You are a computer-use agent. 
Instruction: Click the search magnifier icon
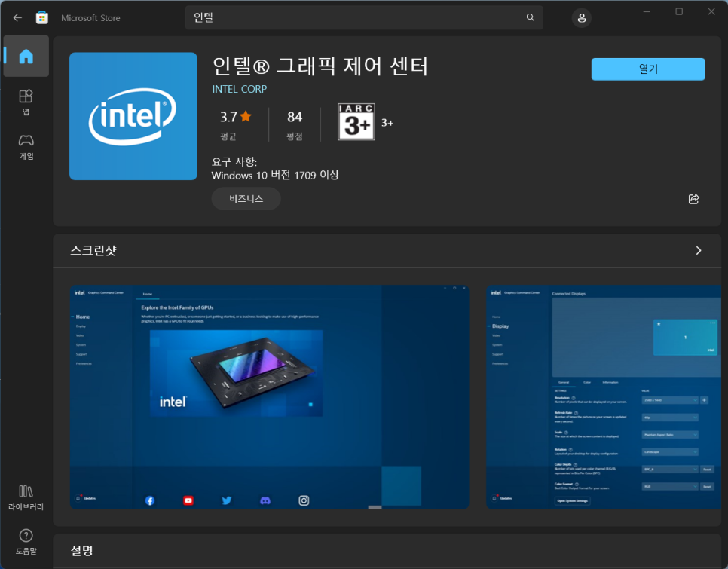[531, 17]
